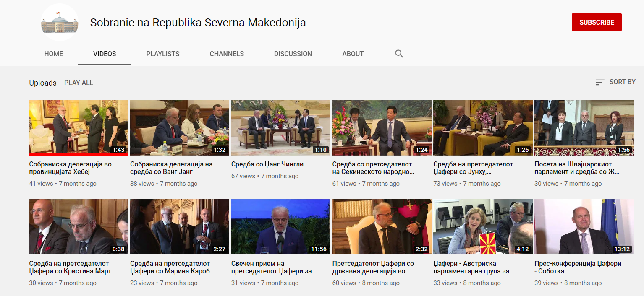This screenshot has height=296, width=644.
Task: Open the 11:56 Свечен прием thumbnail
Action: tap(281, 227)
